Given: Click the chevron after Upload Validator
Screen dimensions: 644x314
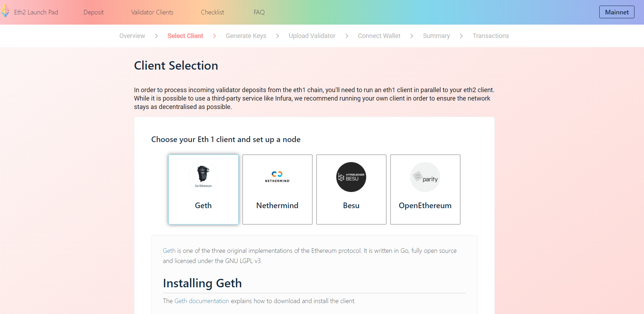Looking at the screenshot, I should click(347, 36).
